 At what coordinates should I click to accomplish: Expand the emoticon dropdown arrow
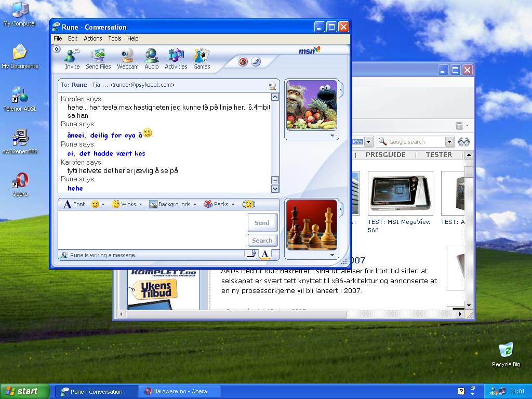pos(103,204)
